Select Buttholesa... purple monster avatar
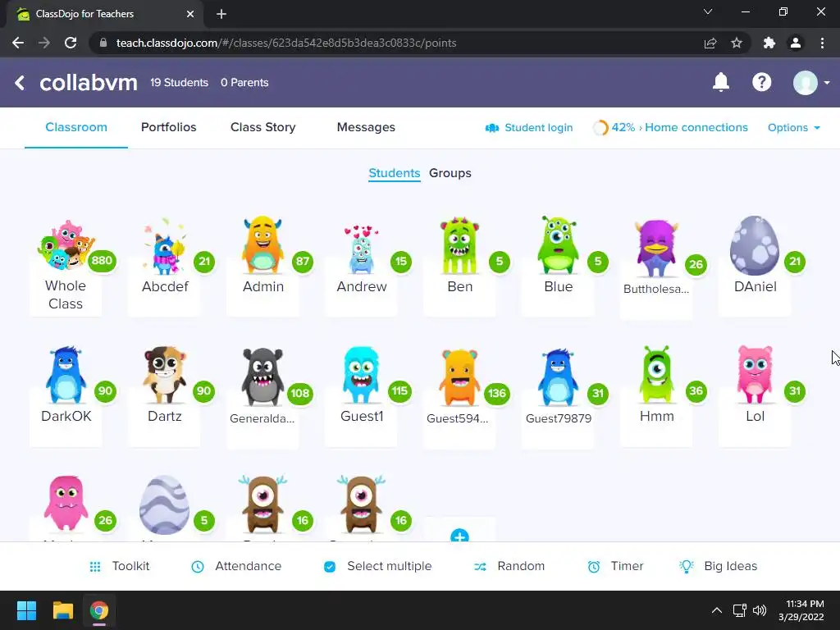The image size is (840, 630). [657, 248]
